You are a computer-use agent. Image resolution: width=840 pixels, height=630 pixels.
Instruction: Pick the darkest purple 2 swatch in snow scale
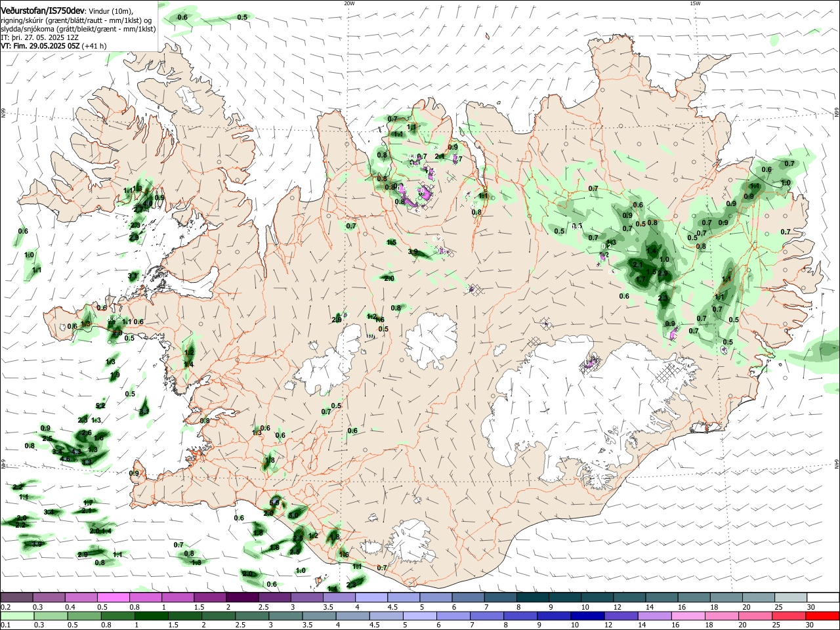242,597
